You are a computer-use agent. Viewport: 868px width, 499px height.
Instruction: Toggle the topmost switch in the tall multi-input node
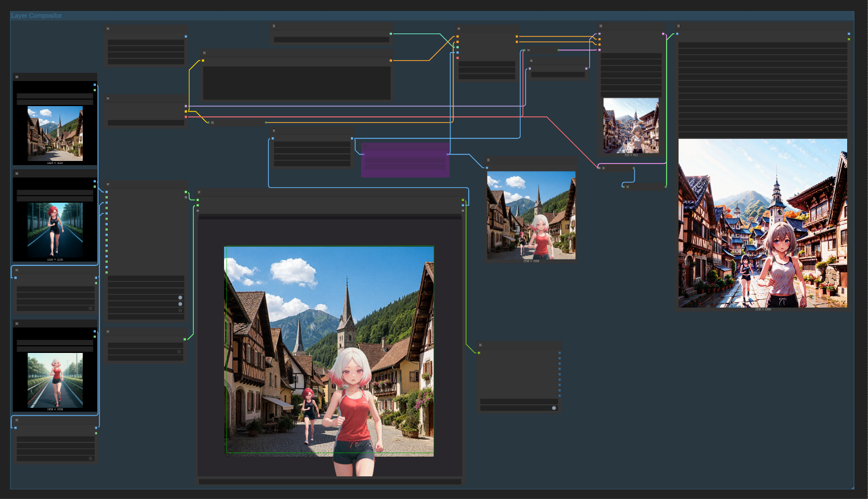click(x=180, y=297)
